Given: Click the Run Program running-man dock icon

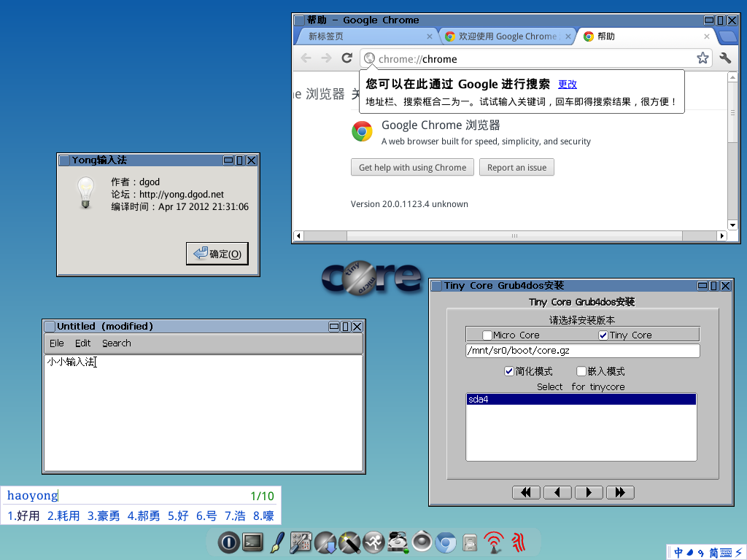Looking at the screenshot, I should point(373,542).
